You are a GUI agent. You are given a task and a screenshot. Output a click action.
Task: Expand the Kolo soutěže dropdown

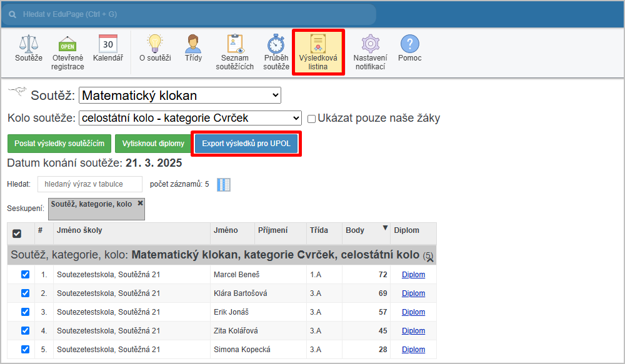190,118
